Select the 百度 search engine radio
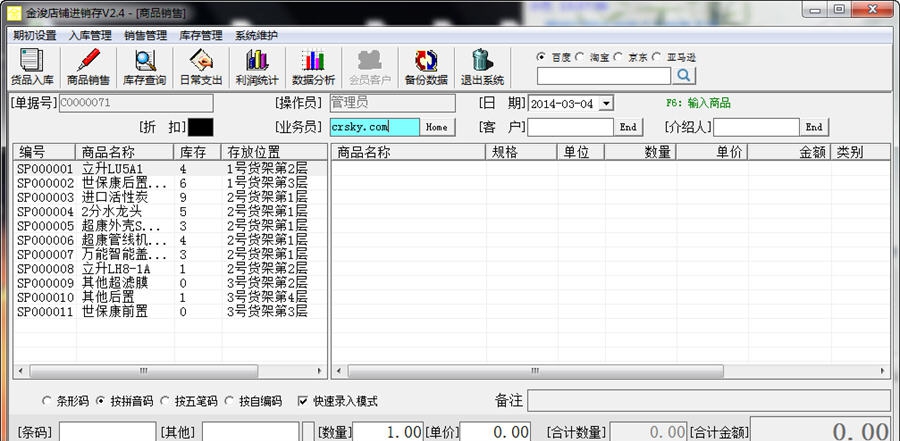 click(x=541, y=57)
